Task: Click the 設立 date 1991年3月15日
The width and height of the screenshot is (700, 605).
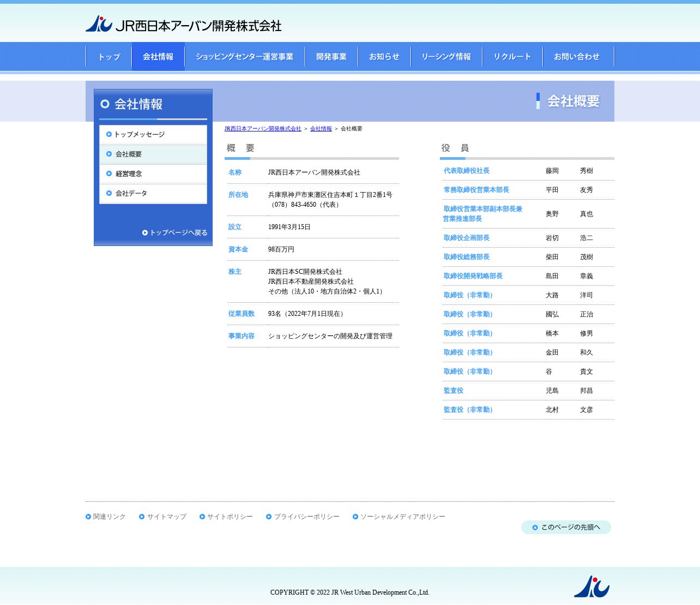Action: [x=289, y=227]
